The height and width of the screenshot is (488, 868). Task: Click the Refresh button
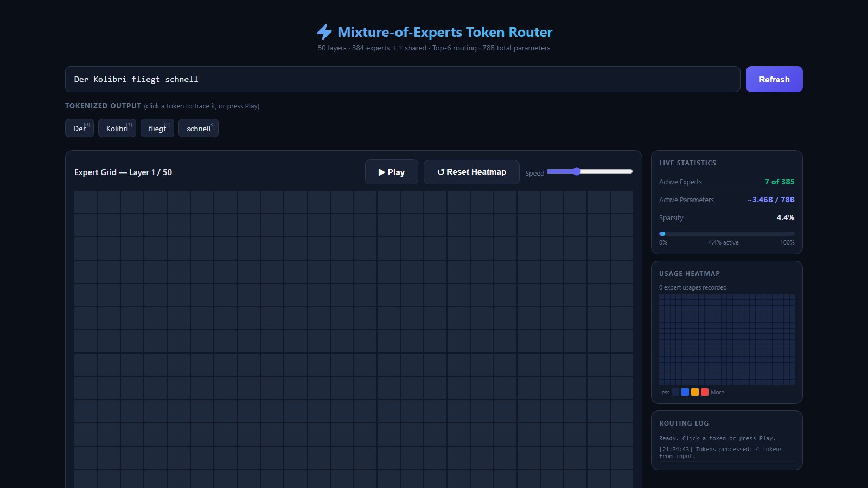(774, 79)
